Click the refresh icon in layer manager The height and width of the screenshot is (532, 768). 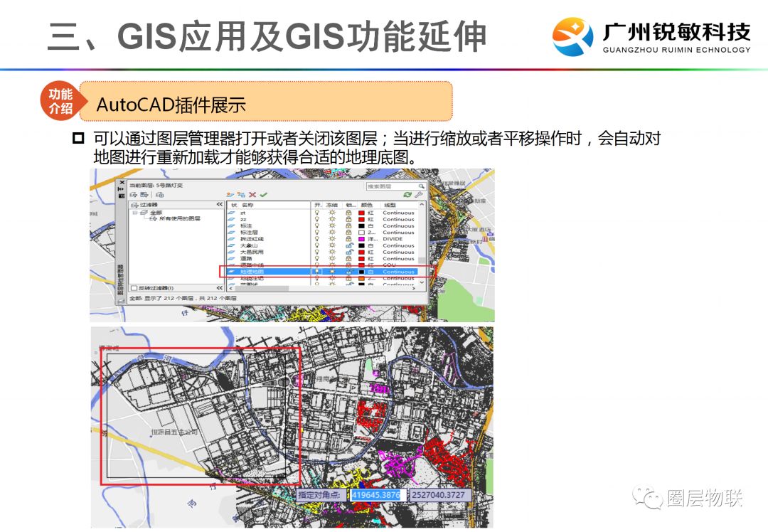[407, 194]
